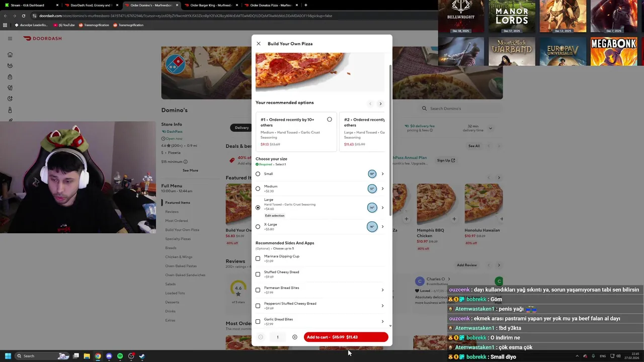Screen dimensions: 644x362
Task: Click the 16" size badge for X-Large
Action: (x=372, y=227)
